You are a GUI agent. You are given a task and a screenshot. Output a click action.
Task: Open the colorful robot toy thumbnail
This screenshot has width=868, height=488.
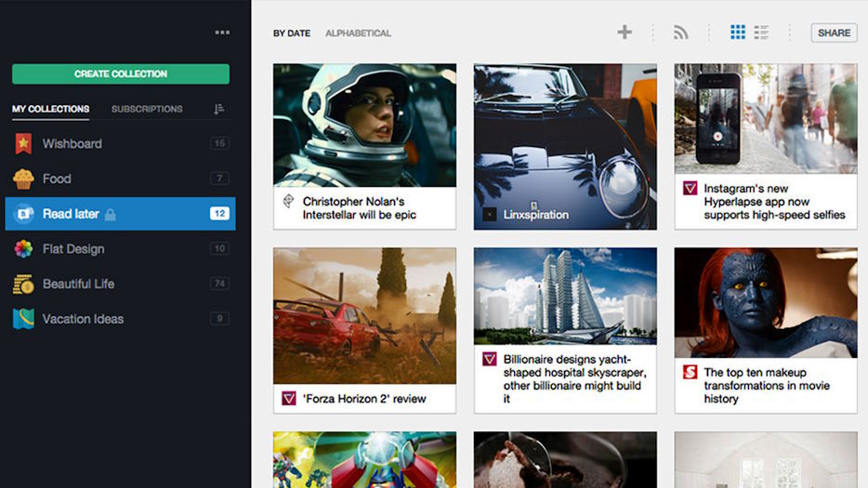click(x=365, y=460)
